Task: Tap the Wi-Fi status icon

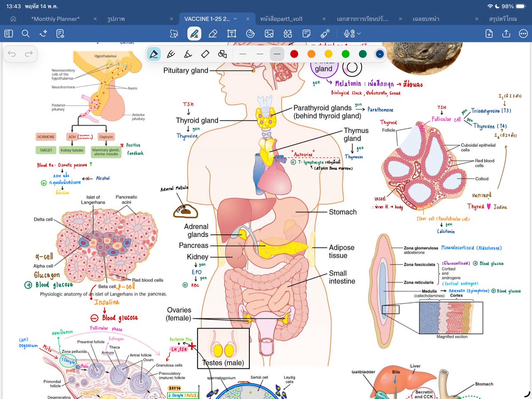Action: coord(490,6)
